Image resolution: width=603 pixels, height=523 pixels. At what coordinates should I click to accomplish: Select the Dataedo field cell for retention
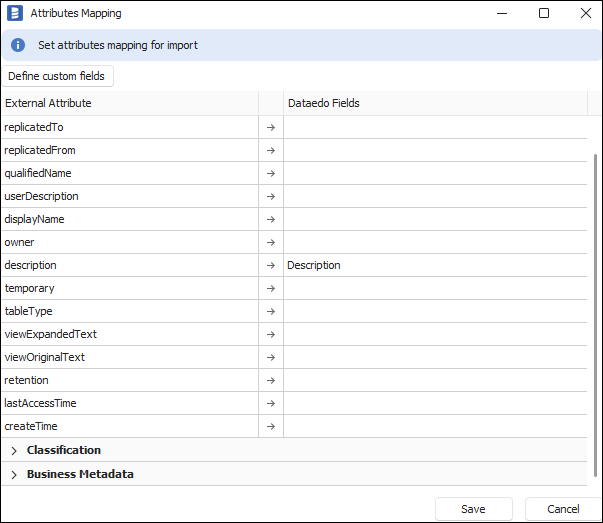pos(435,381)
